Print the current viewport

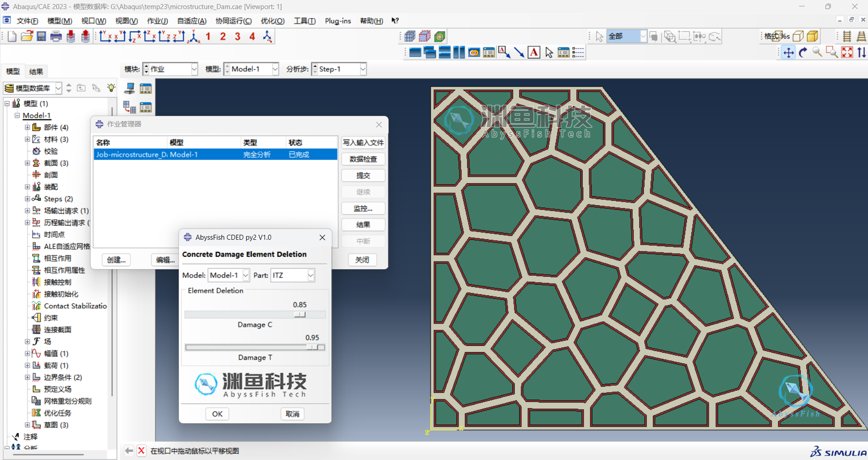pos(56,36)
